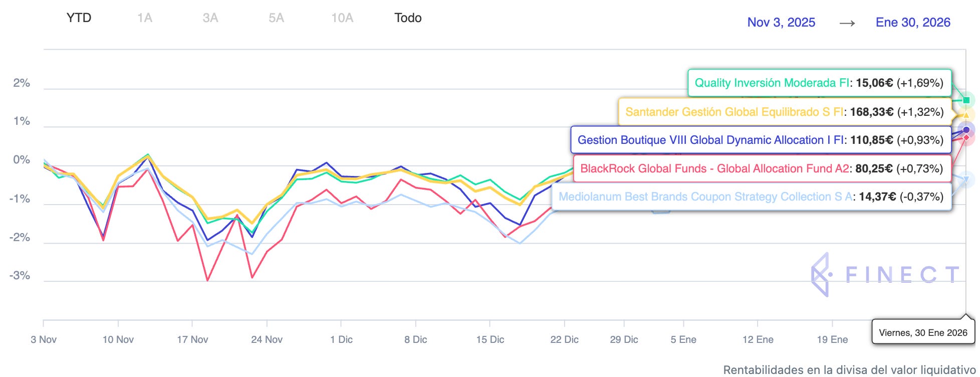Click the 29 Dic axis label
The image size is (980, 377).
pyautogui.click(x=624, y=340)
